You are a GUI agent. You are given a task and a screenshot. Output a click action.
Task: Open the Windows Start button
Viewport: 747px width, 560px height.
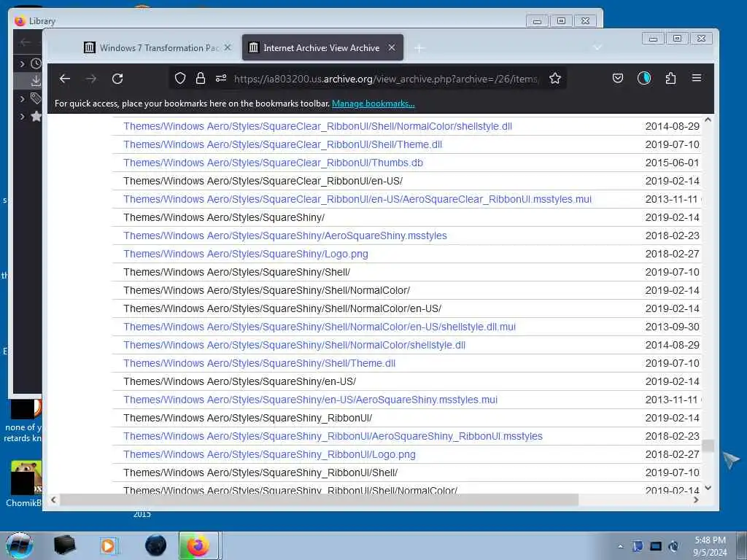tap(19, 545)
